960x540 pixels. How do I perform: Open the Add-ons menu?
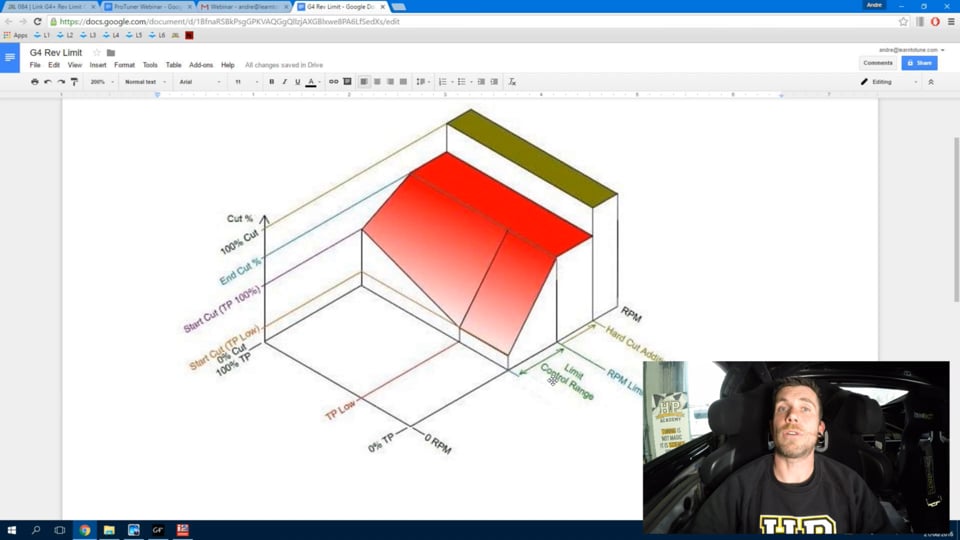pyautogui.click(x=201, y=65)
